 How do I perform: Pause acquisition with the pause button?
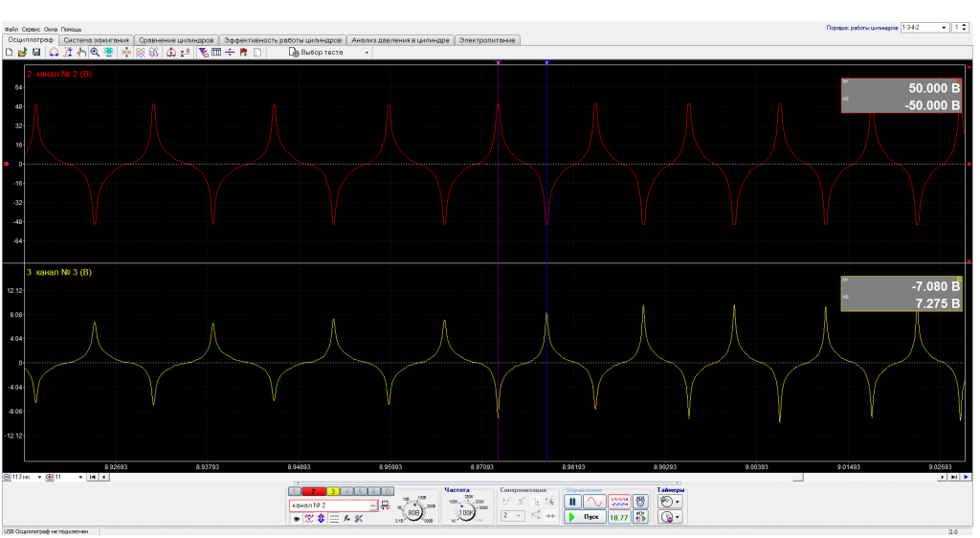pos(572,502)
